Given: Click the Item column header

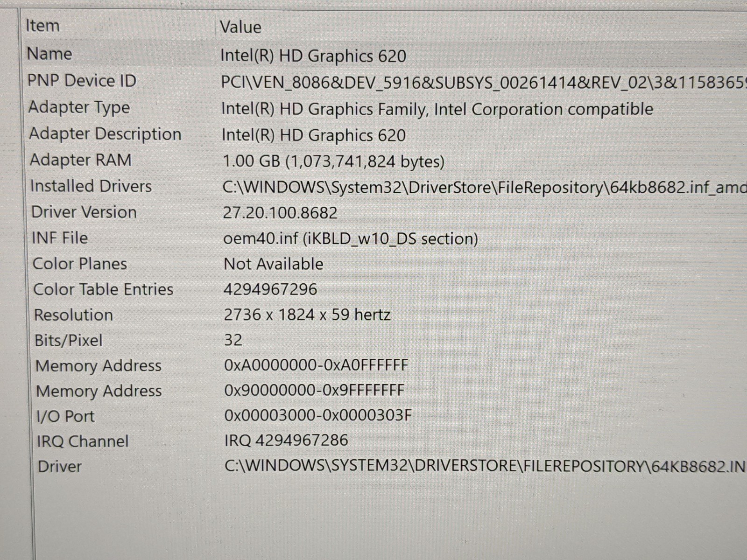Looking at the screenshot, I should tap(42, 26).
